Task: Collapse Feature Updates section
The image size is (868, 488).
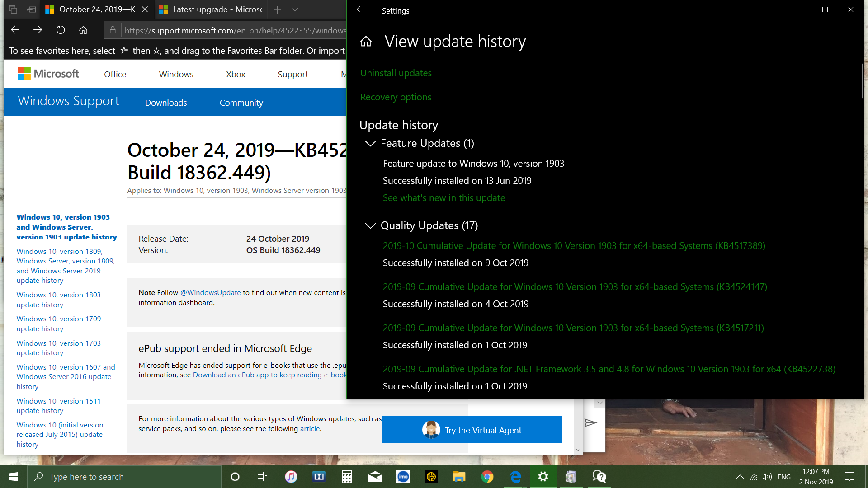Action: [370, 143]
